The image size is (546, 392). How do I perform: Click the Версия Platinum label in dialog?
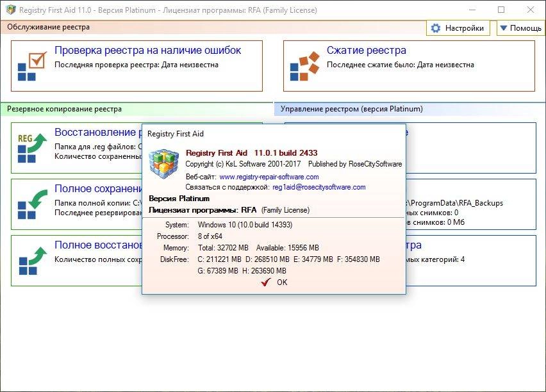point(179,199)
